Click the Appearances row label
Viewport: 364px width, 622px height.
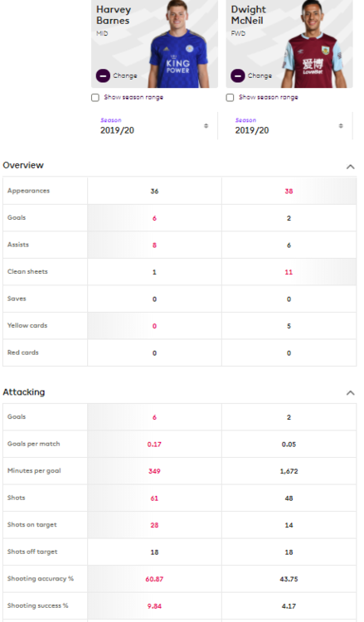tap(28, 191)
